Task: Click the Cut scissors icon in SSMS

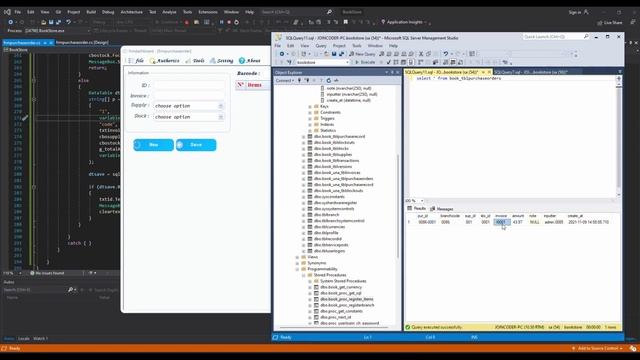Action: coord(421,54)
